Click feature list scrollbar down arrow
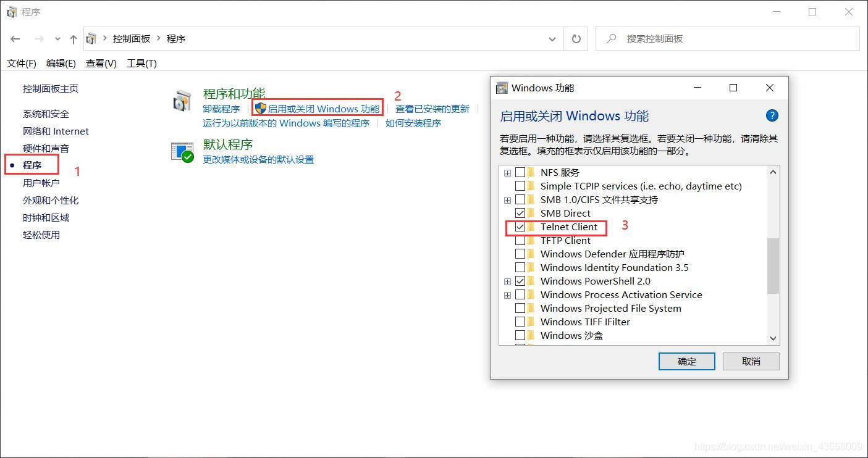The image size is (868, 458). [773, 338]
